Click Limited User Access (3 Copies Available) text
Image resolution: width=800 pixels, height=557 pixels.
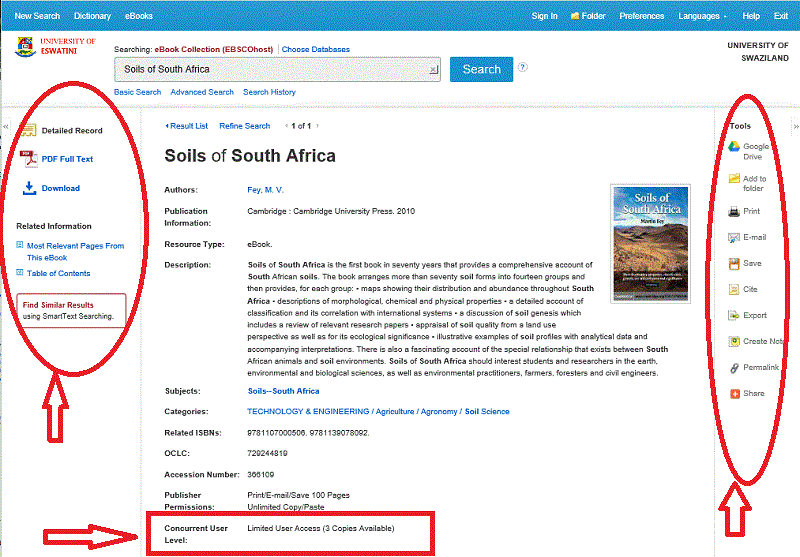tap(321, 528)
